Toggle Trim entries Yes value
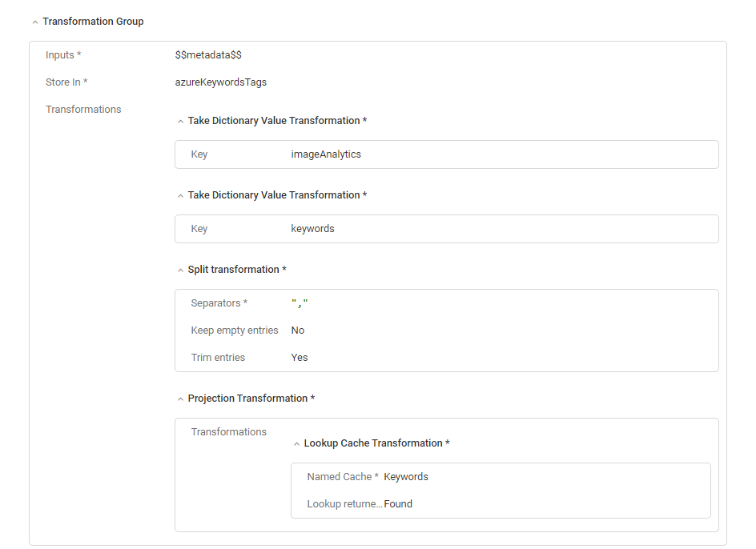 tap(300, 358)
